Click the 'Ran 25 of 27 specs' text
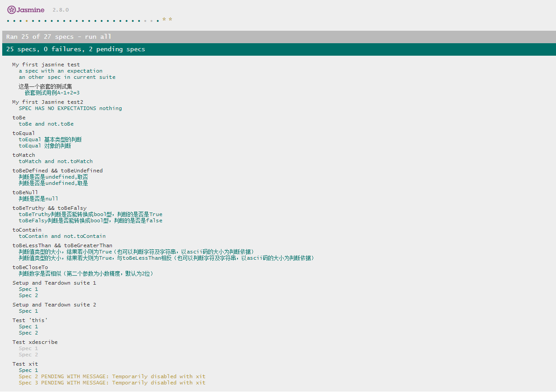Image resolution: width=556 pixels, height=392 pixels. tap(40, 37)
